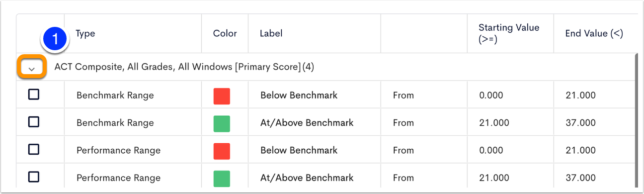
Task: Click end value 37.000 in Benchmark Range row
Action: tap(580, 123)
